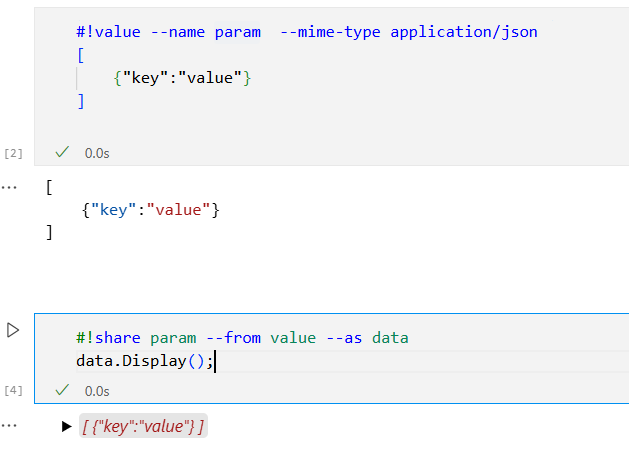Click the second cell's green success checkmark
Screen dimensions: 629x454
pyautogui.click(x=62, y=390)
